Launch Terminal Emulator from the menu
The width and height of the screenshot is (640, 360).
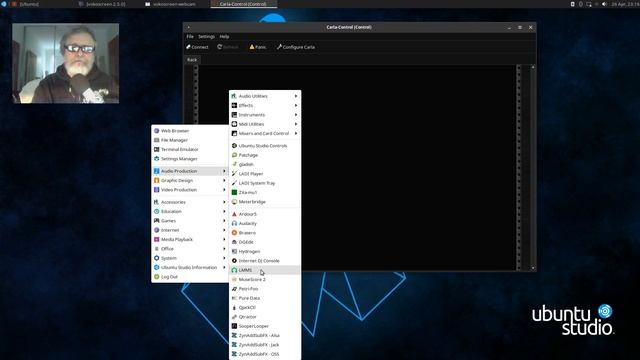[x=190, y=150]
